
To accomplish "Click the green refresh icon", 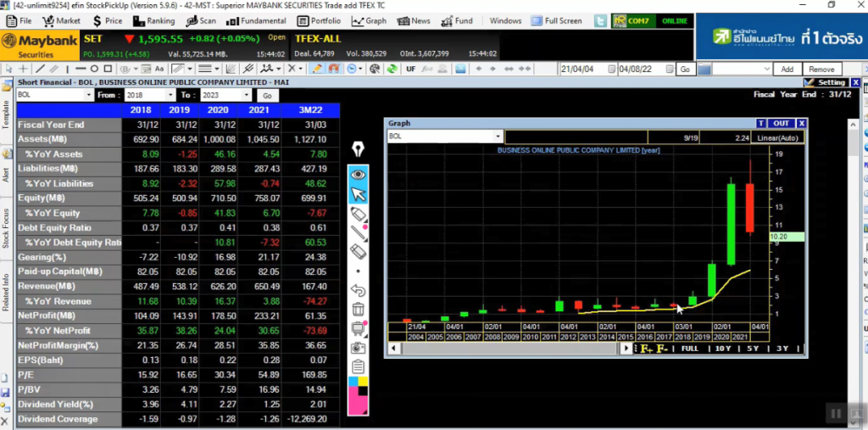I will (392, 69).
